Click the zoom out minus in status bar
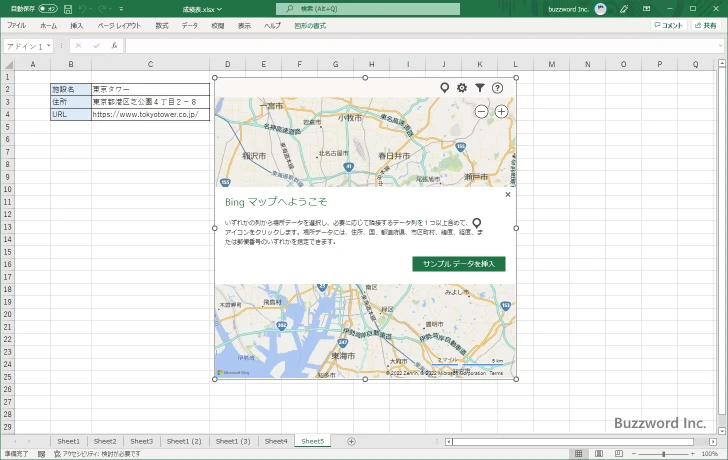 [634, 454]
